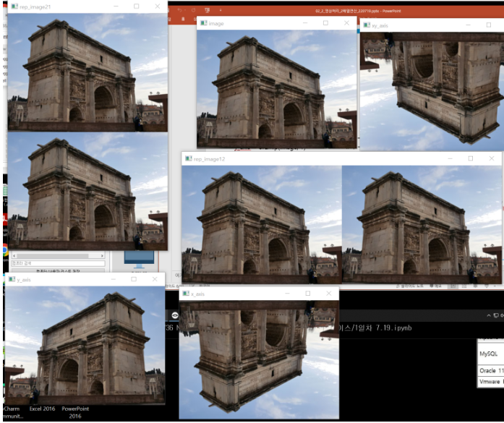Click the 'Excel 2016' label
The height and width of the screenshot is (423, 504).
[x=42, y=409]
